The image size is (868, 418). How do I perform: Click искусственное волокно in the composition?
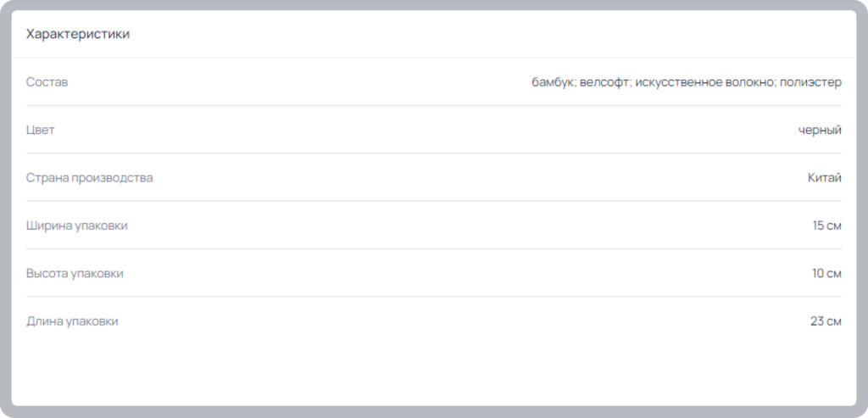click(x=705, y=82)
